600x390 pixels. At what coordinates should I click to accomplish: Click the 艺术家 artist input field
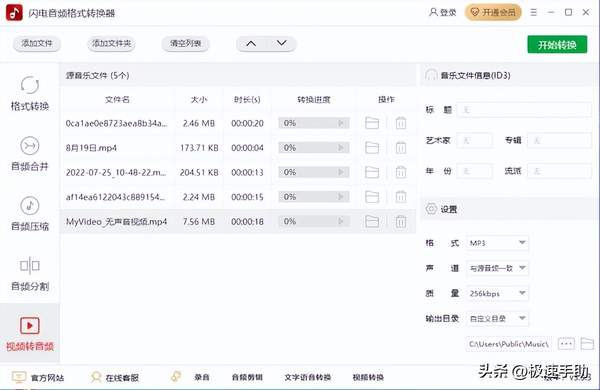coord(475,140)
